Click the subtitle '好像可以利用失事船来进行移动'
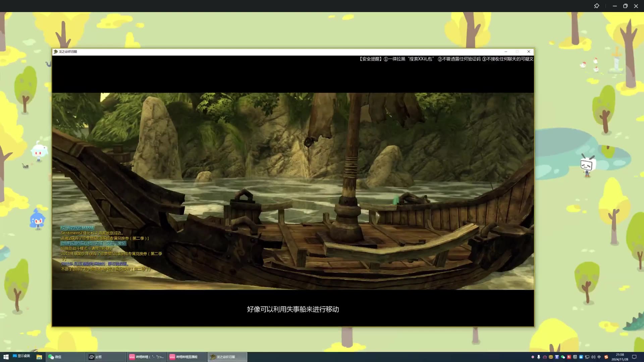 [293, 309]
